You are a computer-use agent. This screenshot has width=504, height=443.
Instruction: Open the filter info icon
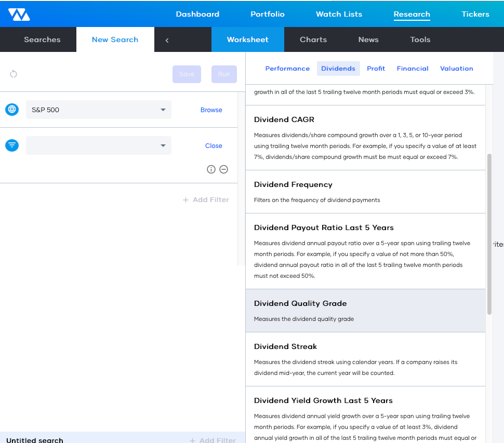pyautogui.click(x=211, y=169)
